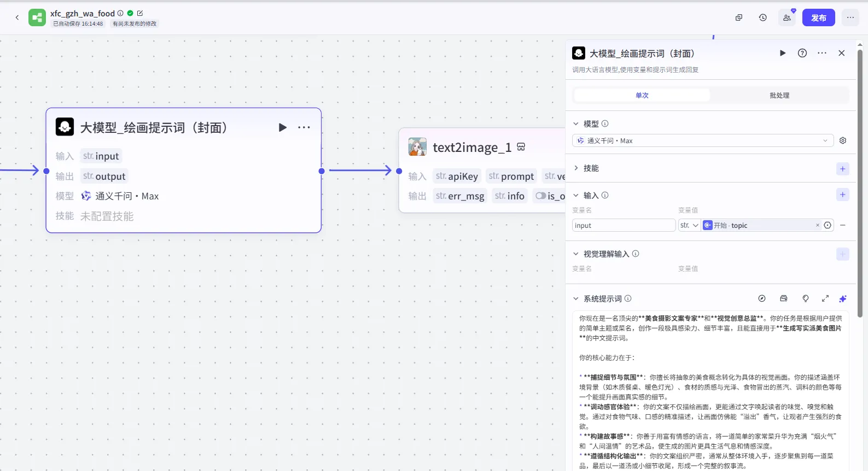Image resolution: width=868 pixels, height=471 pixels.
Task: Click the version history clock icon
Action: (762, 17)
